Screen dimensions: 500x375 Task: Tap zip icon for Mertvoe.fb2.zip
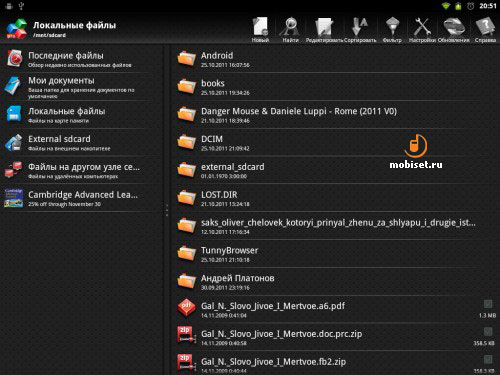pyautogui.click(x=186, y=363)
